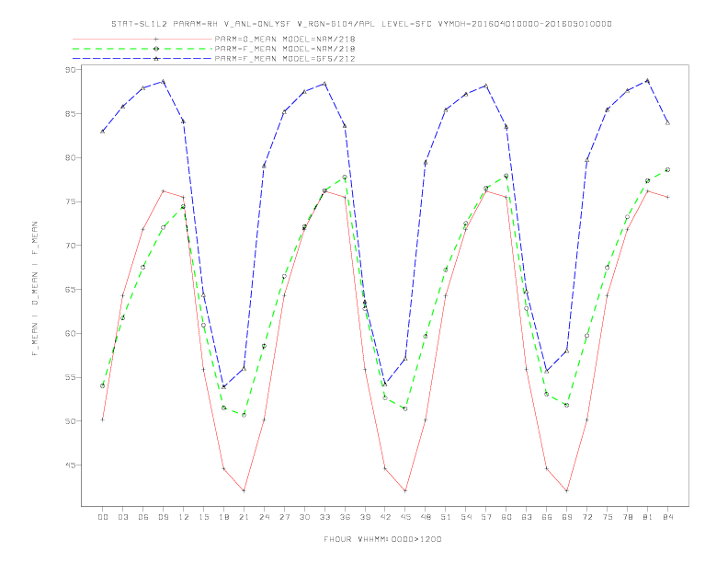Click the x-axis hour label 27

[x=284, y=517]
